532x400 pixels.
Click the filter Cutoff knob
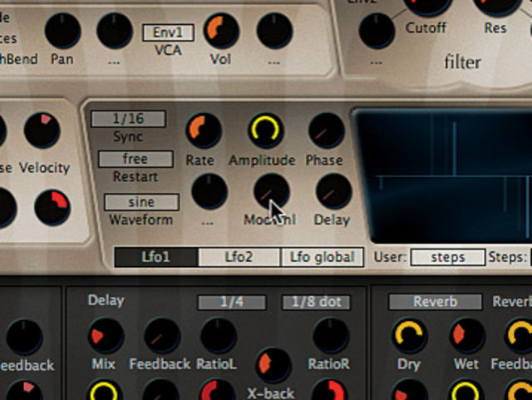point(427,3)
